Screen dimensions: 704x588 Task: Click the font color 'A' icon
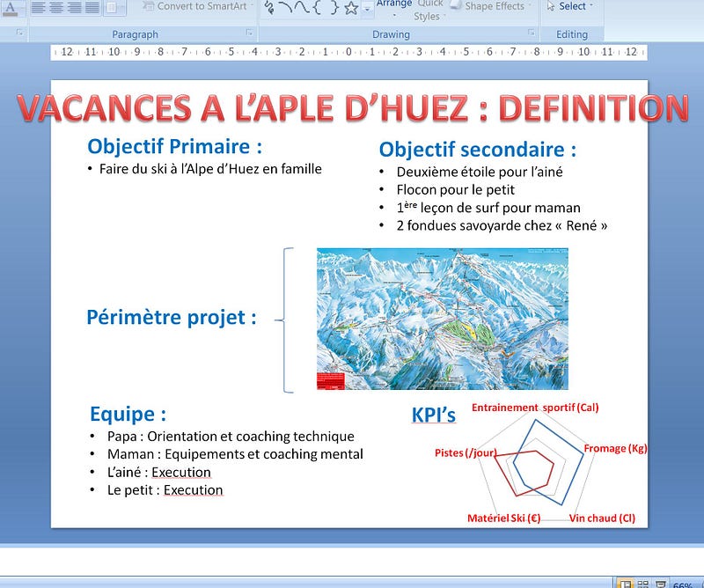(x=10, y=9)
